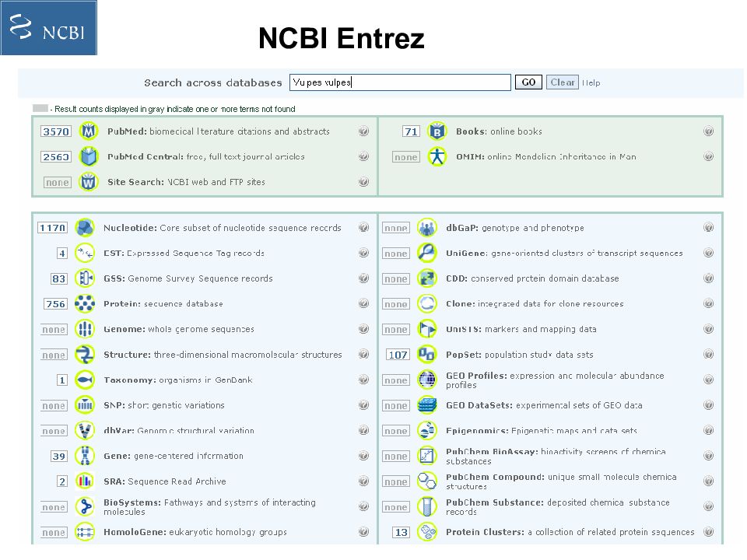The image size is (747, 560).
Task: Select the Books database icon
Action: pyautogui.click(x=437, y=131)
